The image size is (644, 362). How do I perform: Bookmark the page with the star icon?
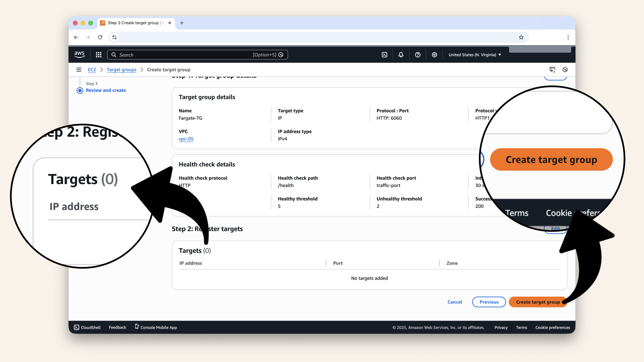click(521, 37)
